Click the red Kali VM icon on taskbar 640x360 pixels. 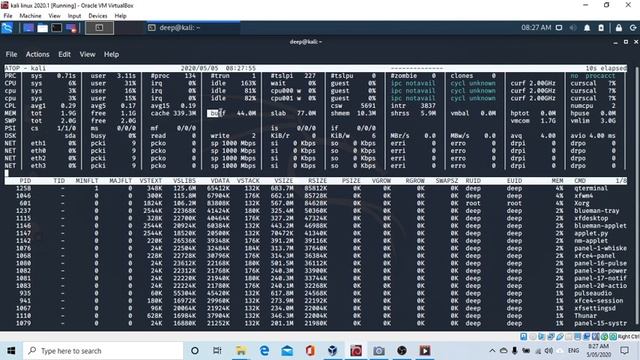[356, 351]
